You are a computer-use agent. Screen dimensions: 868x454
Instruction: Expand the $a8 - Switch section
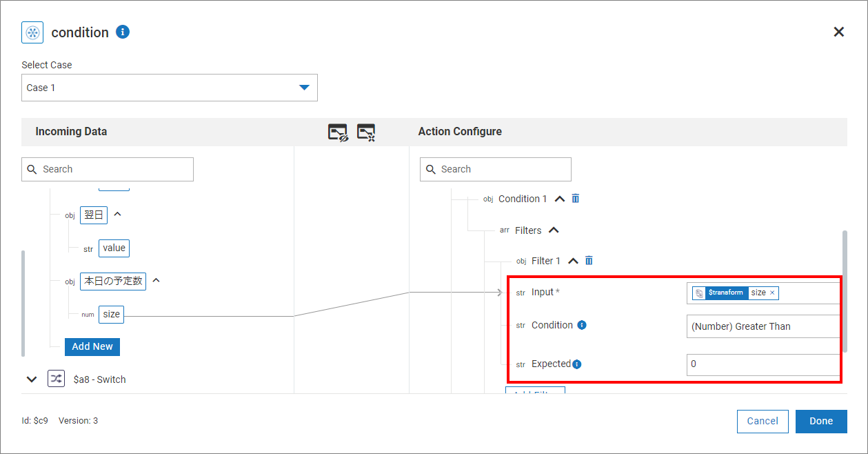(x=31, y=379)
